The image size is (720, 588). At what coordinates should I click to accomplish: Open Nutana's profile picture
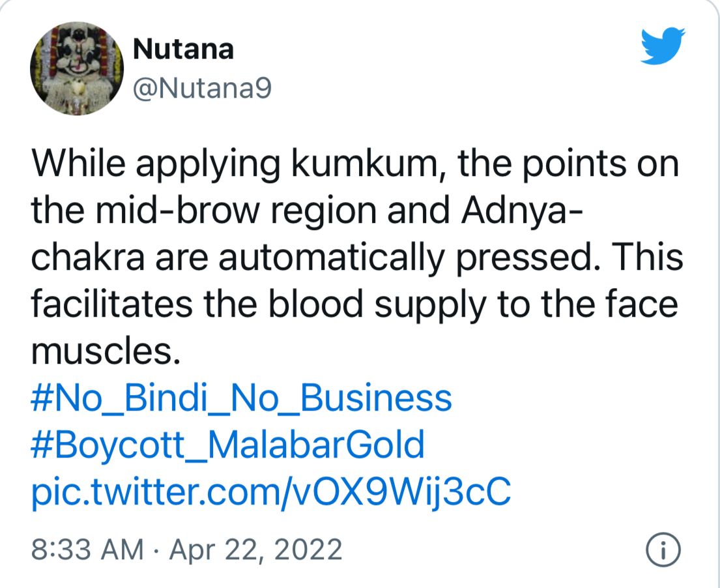(x=77, y=68)
